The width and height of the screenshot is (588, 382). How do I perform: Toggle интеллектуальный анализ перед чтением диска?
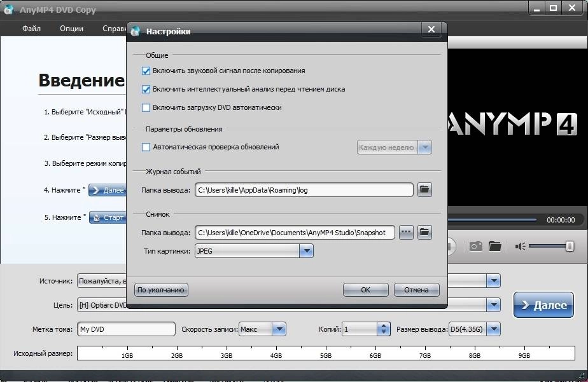(x=146, y=89)
